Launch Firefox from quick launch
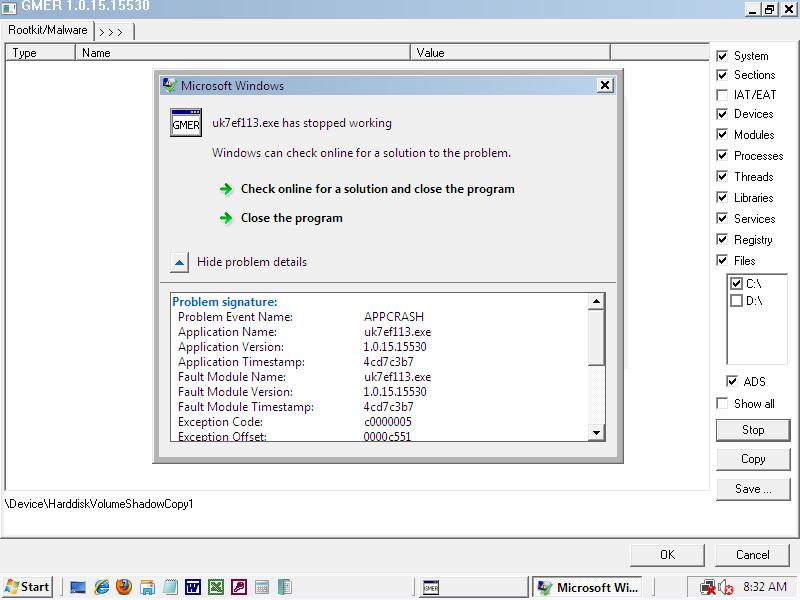Viewport: 800px width, 600px height. point(124,587)
